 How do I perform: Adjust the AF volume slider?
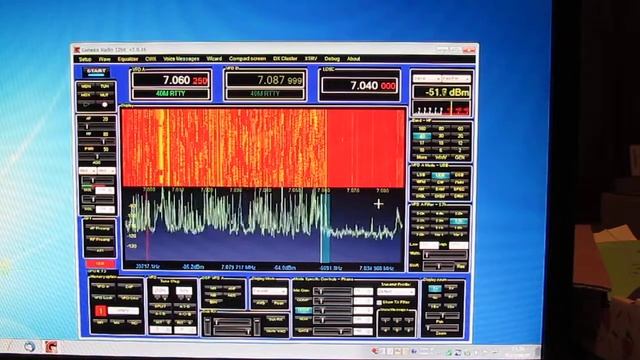point(97,127)
